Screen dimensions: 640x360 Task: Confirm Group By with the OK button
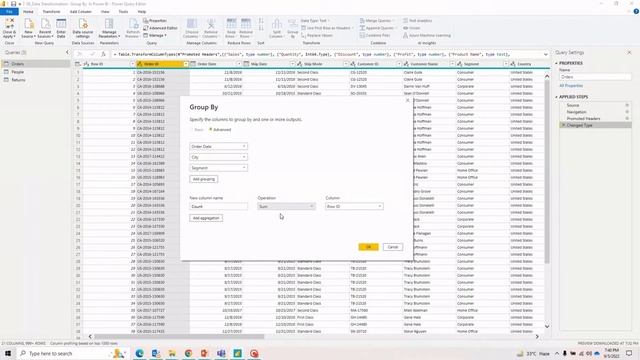pos(369,247)
